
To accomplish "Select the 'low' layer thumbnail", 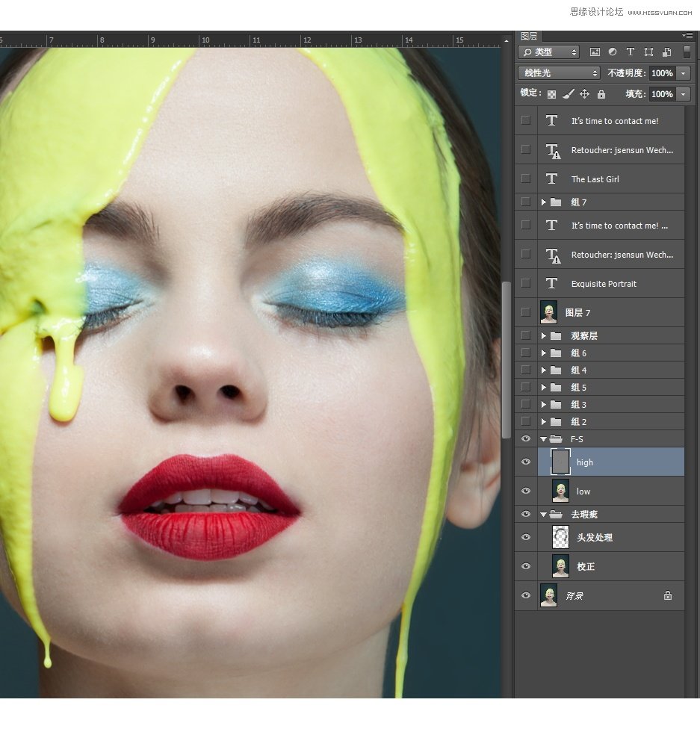I will click(x=560, y=491).
